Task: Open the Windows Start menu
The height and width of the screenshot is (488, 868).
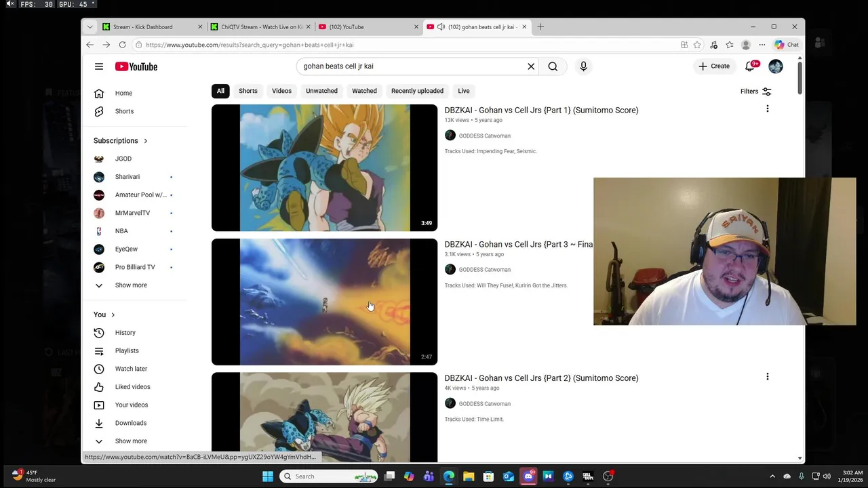Action: click(x=268, y=476)
